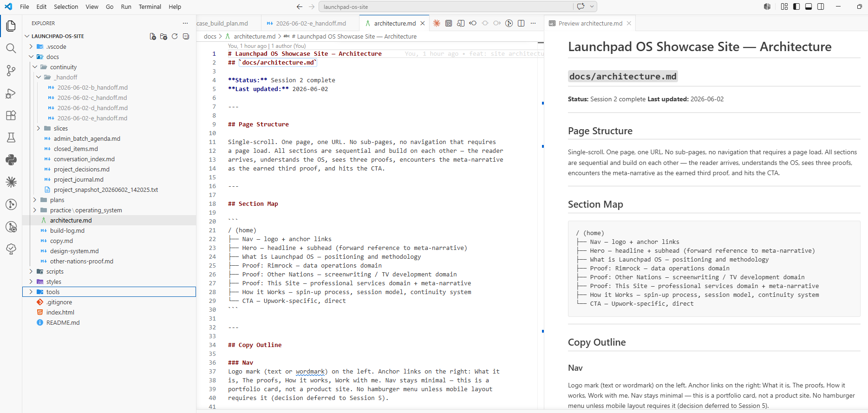Open the GitLens Inspect view
868x413 pixels.
pyautogui.click(x=11, y=227)
